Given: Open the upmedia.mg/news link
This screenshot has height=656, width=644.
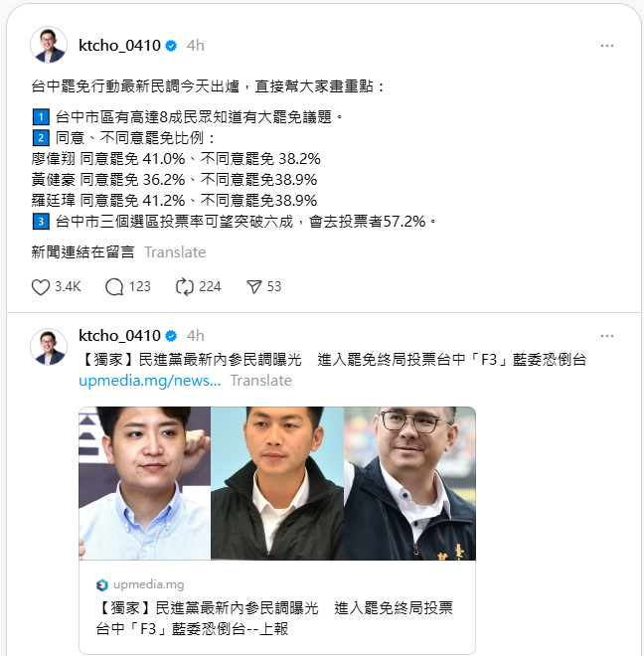Looking at the screenshot, I should click(149, 381).
